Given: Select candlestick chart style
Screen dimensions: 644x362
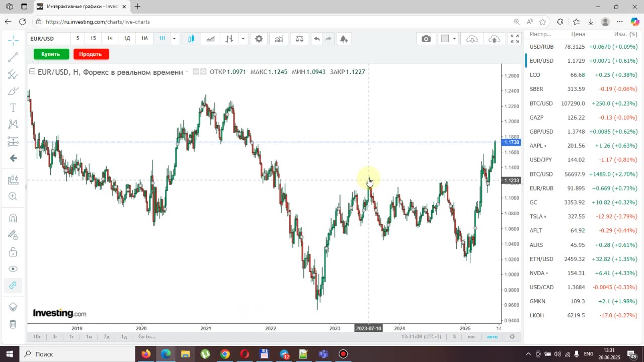Looking at the screenshot, I should click(x=191, y=39).
